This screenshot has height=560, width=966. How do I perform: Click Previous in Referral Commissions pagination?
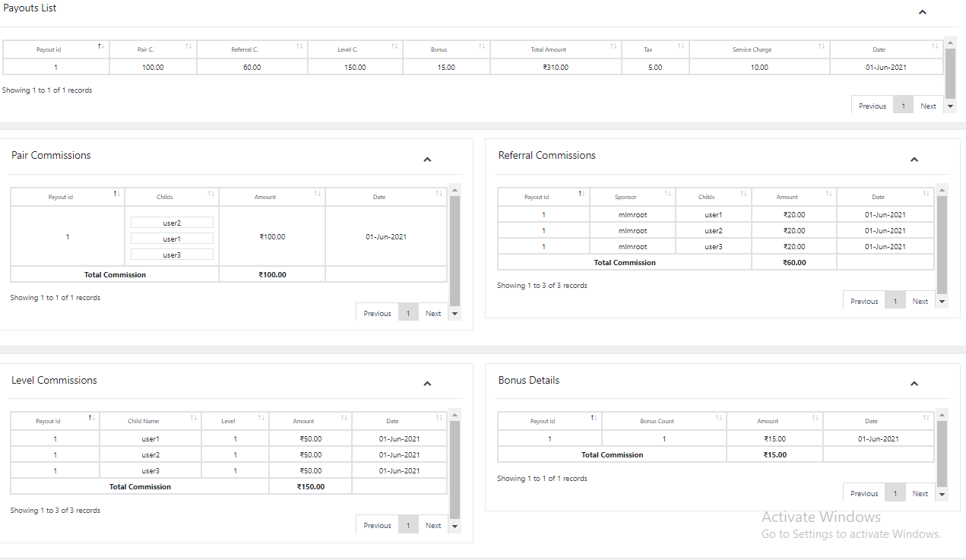864,302
